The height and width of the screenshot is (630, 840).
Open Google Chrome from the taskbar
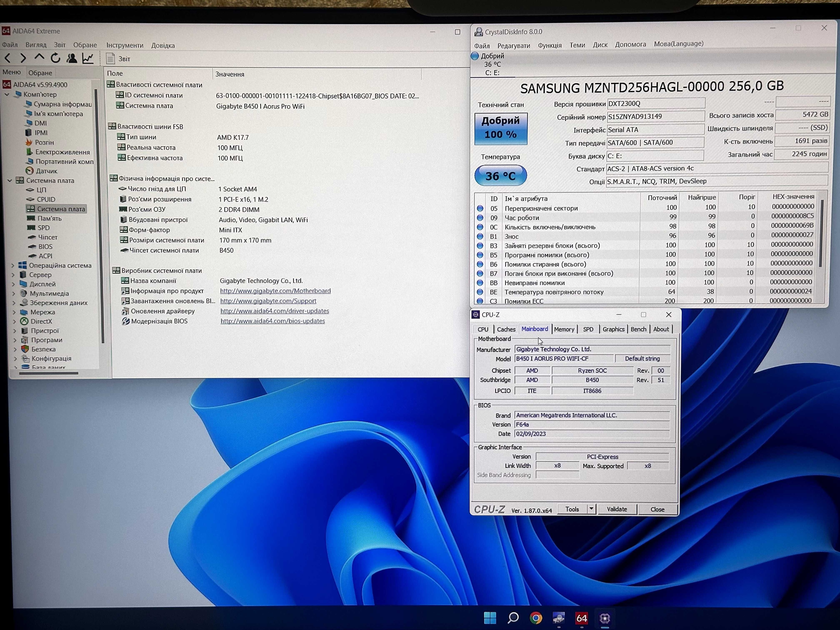536,618
